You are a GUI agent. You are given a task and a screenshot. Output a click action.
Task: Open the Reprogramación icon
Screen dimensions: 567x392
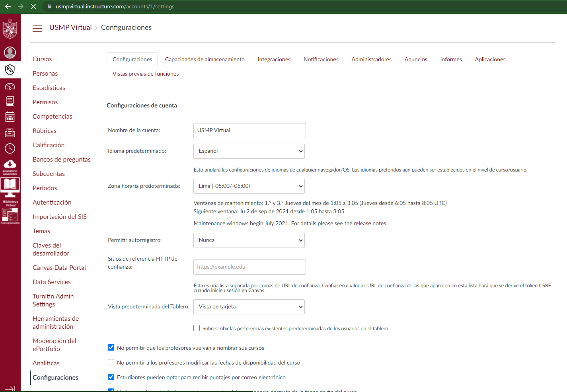click(x=10, y=216)
